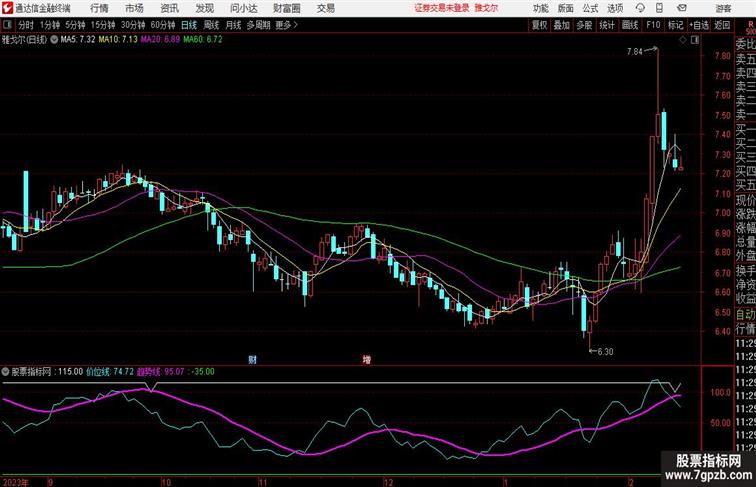
Task: Click the 多股 multi-stock button
Action: [x=584, y=25]
